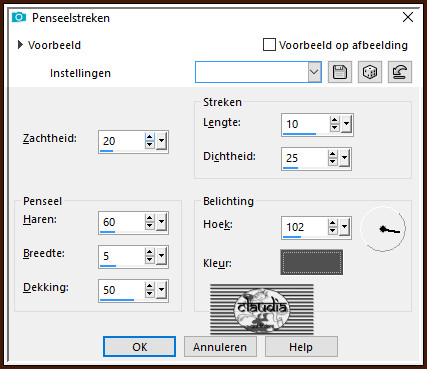Screen dimensions: 427x369
Task: Open the Lengte value drop arrow
Action: (x=346, y=124)
